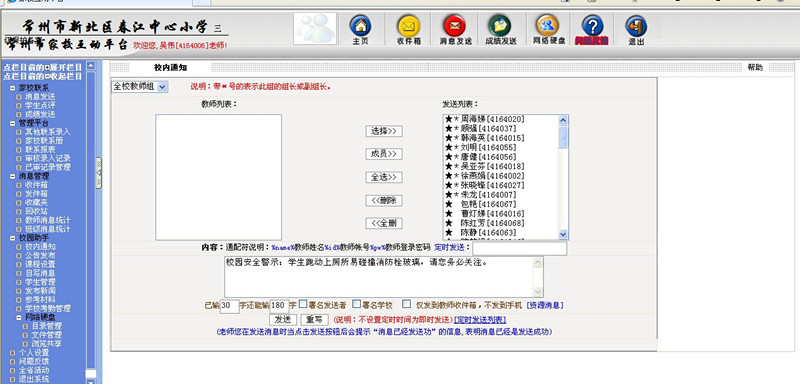
Task: Switch to the 校内通知 tab
Action: click(x=170, y=67)
